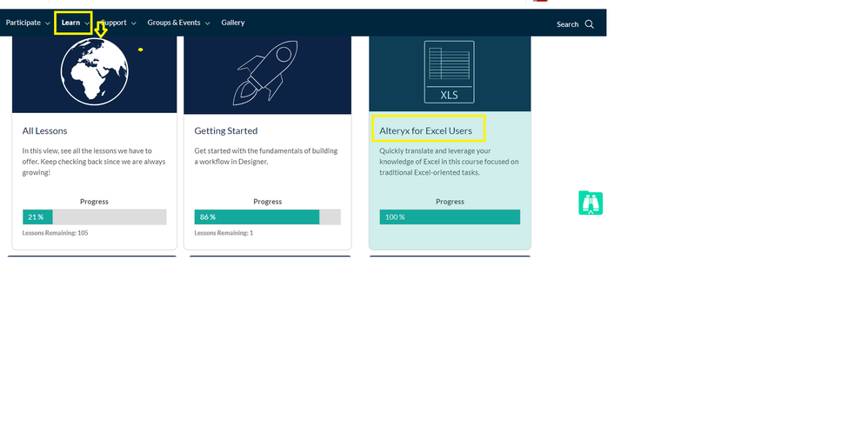The width and height of the screenshot is (868, 426).
Task: Open the Groups & Events menu
Action: click(x=174, y=23)
